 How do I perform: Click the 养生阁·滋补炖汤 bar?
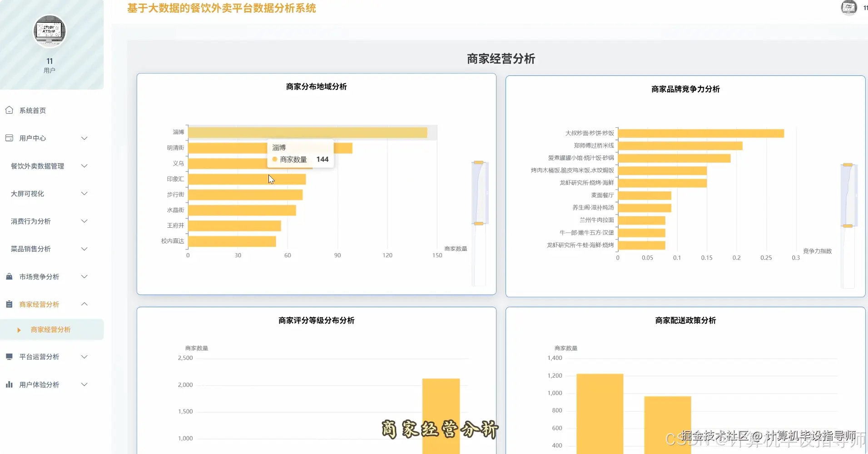[x=645, y=208]
